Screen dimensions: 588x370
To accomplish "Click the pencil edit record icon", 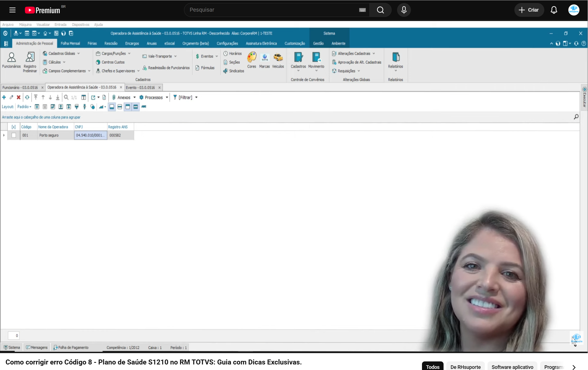I will click(x=11, y=97).
